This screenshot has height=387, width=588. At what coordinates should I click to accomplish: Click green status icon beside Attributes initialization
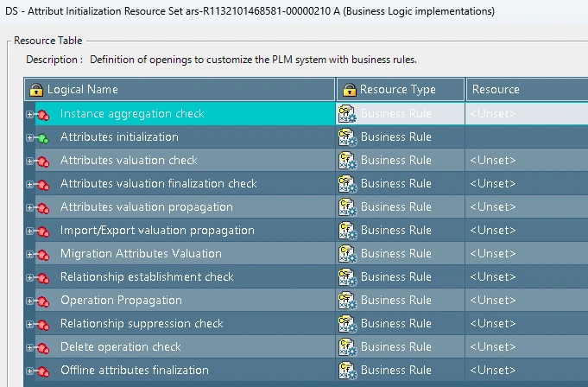(x=42, y=137)
